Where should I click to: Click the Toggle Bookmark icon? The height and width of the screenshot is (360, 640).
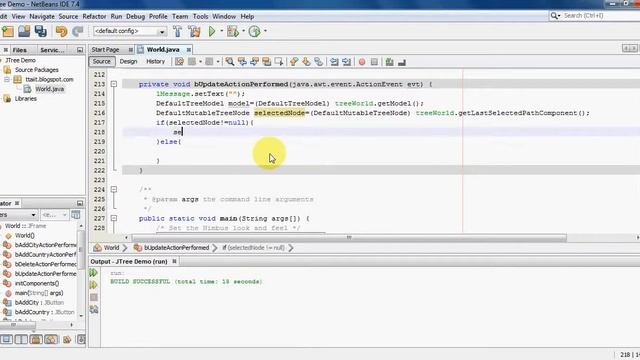[x=318, y=62]
